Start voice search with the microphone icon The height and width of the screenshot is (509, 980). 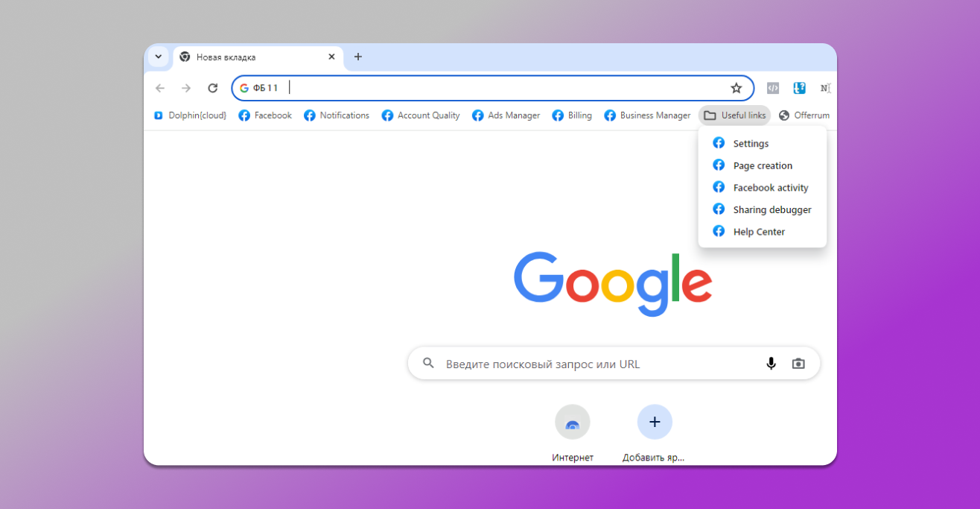coord(771,364)
